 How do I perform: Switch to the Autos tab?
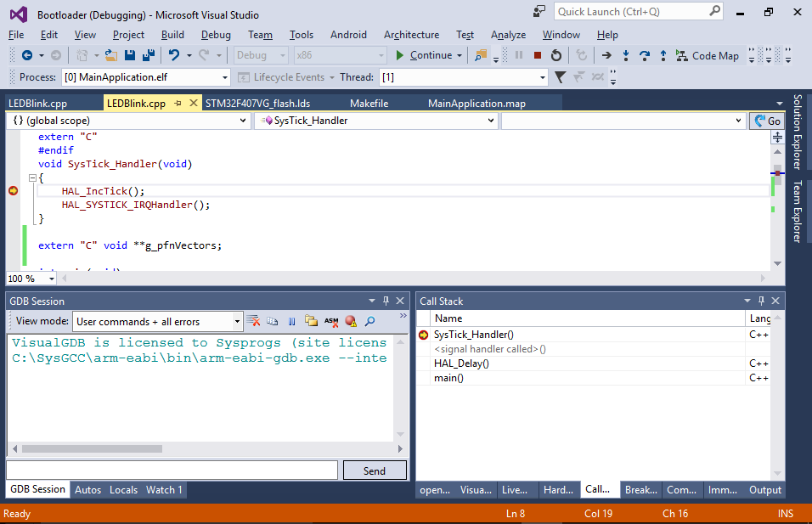pos(88,490)
